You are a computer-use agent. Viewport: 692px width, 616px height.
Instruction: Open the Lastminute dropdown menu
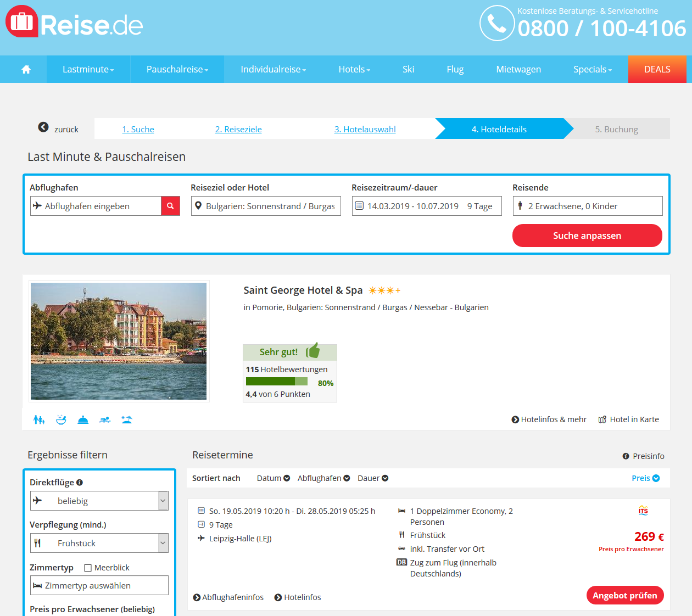pos(88,69)
